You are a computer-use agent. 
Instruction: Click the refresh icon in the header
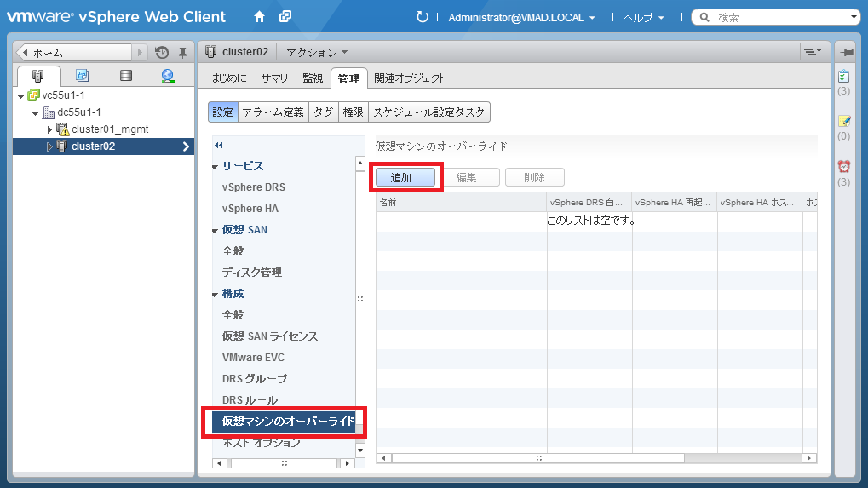pos(423,17)
